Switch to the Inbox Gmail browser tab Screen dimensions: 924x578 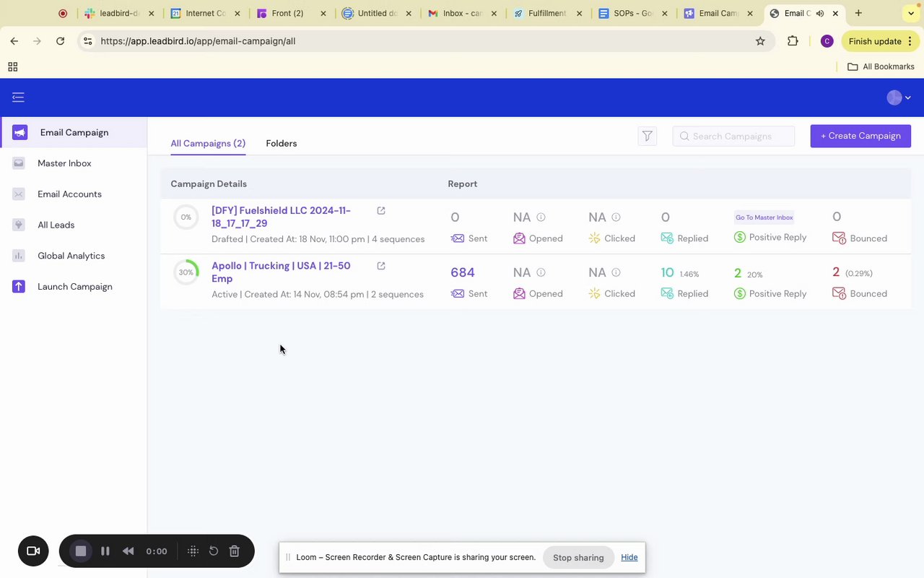coord(463,13)
